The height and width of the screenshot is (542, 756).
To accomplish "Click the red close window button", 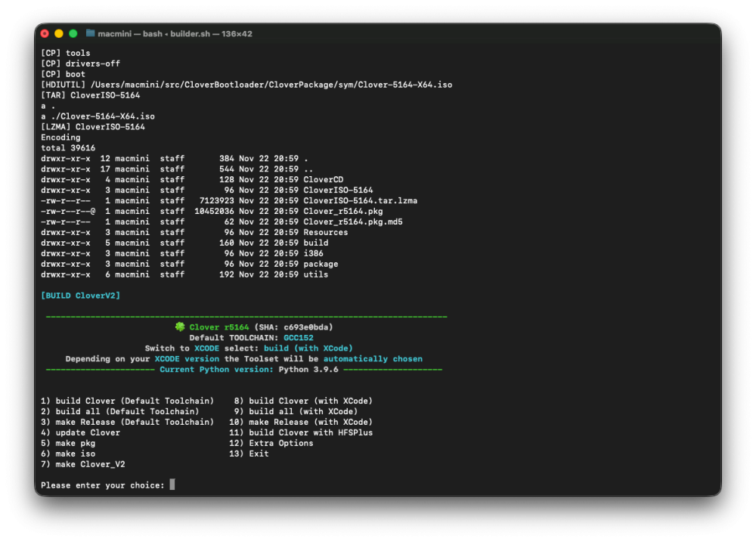I will (45, 34).
